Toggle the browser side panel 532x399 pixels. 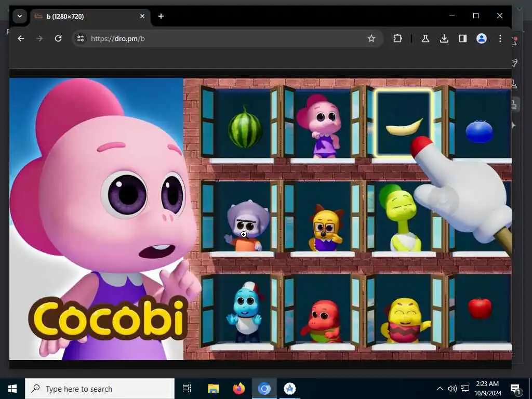[463, 38]
